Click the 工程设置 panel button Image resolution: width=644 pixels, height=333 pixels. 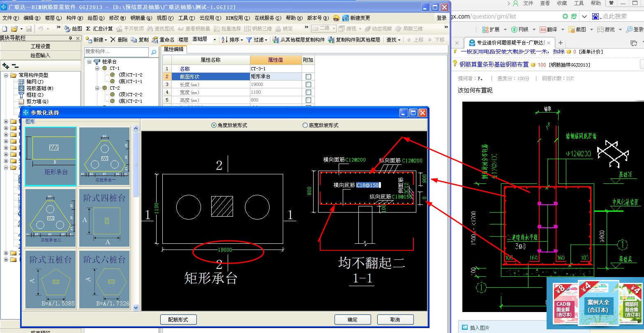pyautogui.click(x=40, y=46)
